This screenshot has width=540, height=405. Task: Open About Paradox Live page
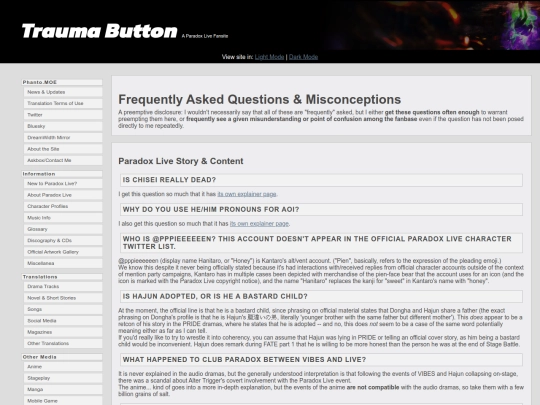point(63,195)
